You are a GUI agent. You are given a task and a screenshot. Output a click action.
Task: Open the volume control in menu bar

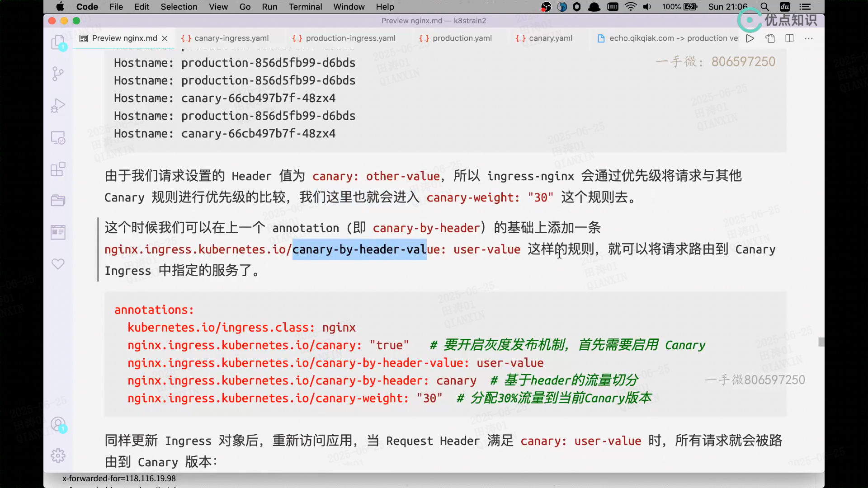647,7
